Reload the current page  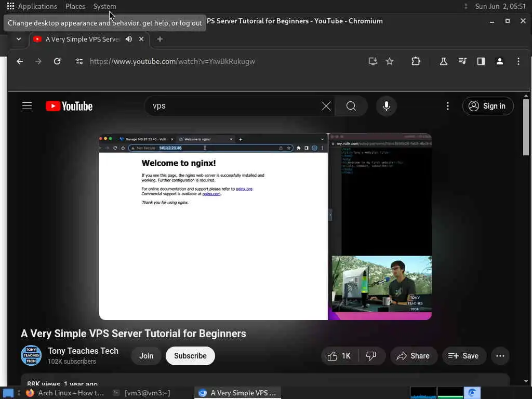(57, 61)
